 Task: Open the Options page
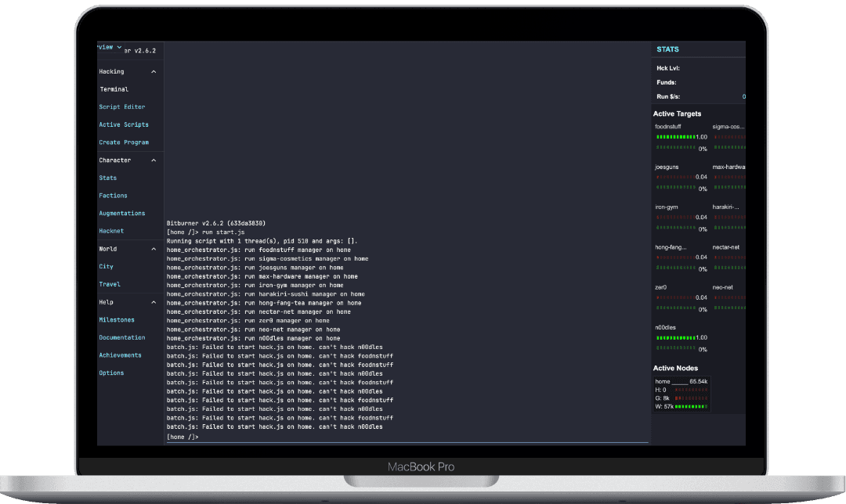click(112, 373)
